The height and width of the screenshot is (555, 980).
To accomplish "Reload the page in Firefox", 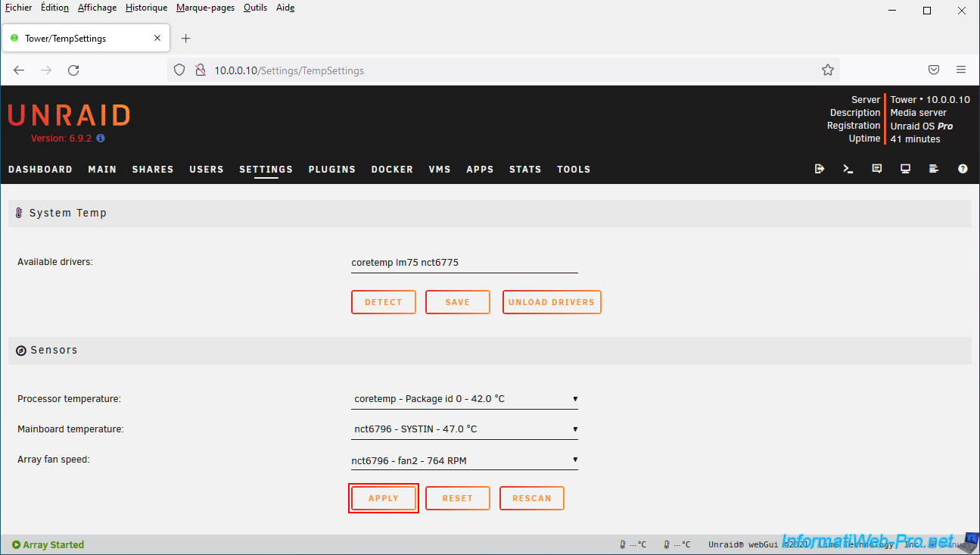I will (x=73, y=70).
